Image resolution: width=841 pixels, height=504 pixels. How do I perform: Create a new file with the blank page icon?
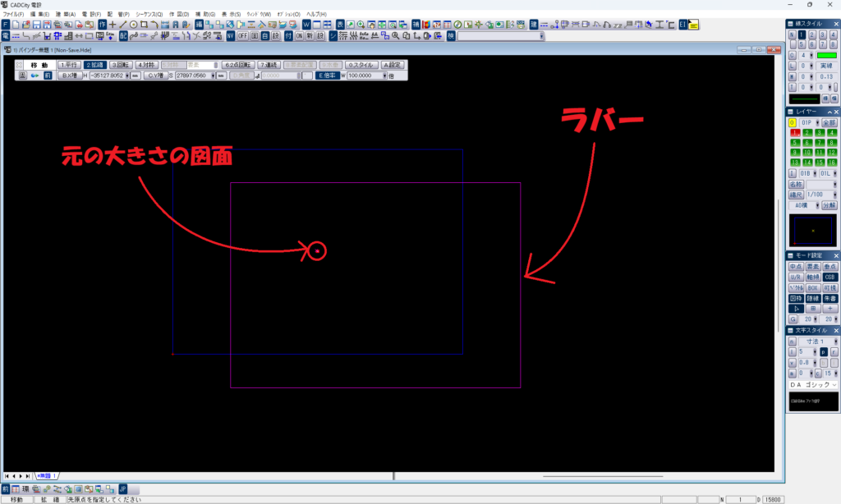[x=16, y=25]
